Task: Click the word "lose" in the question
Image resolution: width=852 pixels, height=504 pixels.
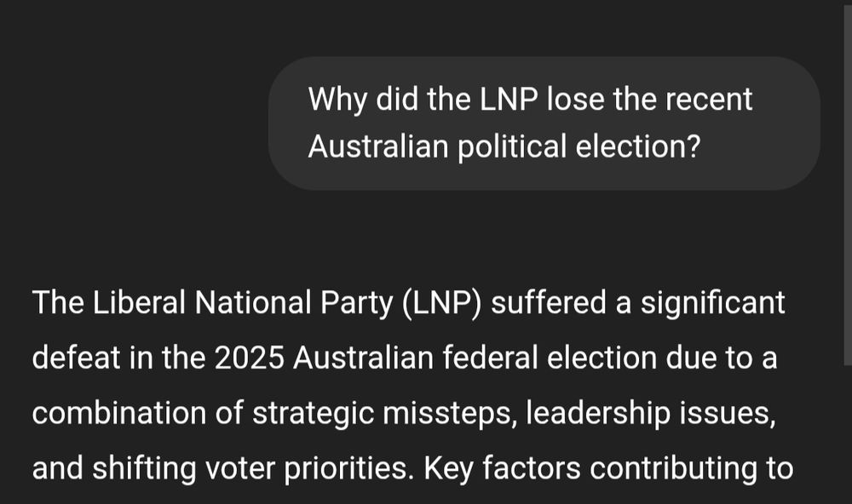Action: (575, 100)
